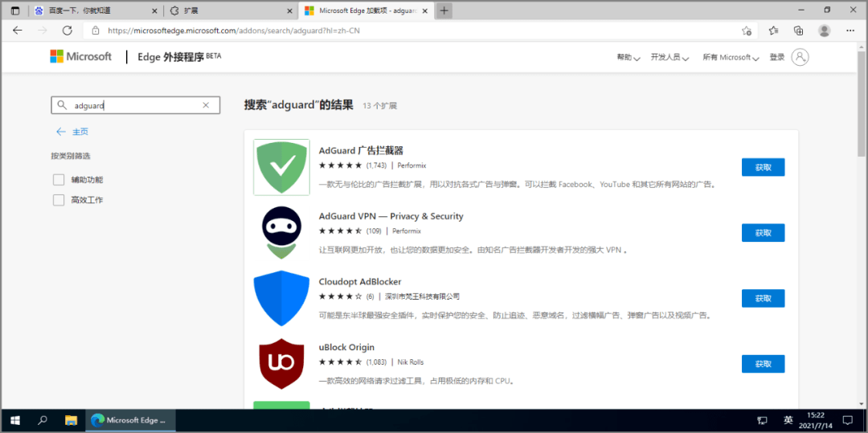Viewport: 868px width, 433px height.
Task: Click the browser address bar URL
Action: click(x=233, y=31)
